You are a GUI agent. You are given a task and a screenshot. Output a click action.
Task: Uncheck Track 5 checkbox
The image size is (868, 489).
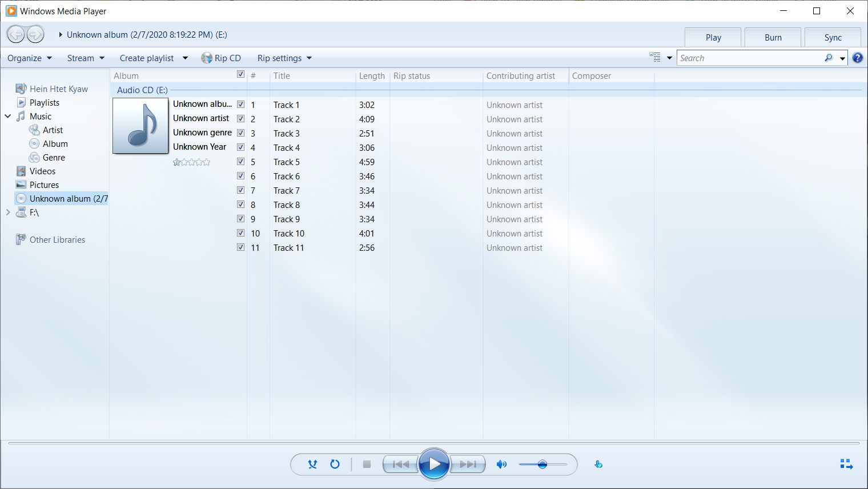tap(240, 162)
